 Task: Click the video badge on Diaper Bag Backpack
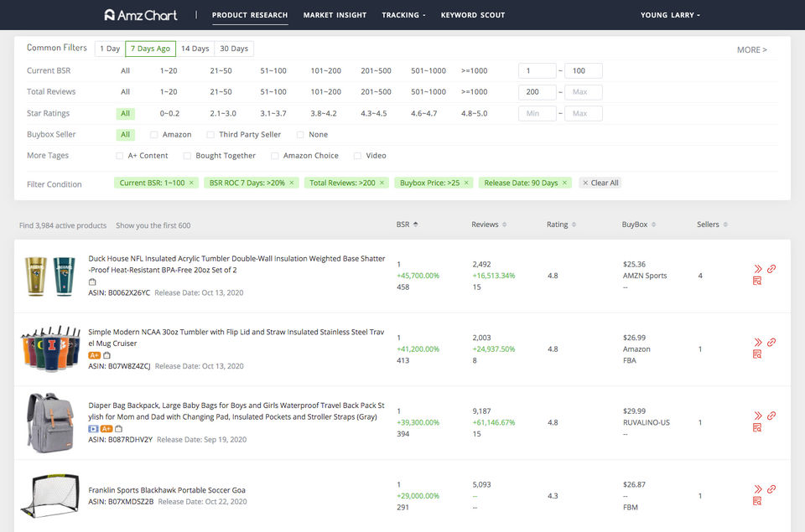(93, 429)
